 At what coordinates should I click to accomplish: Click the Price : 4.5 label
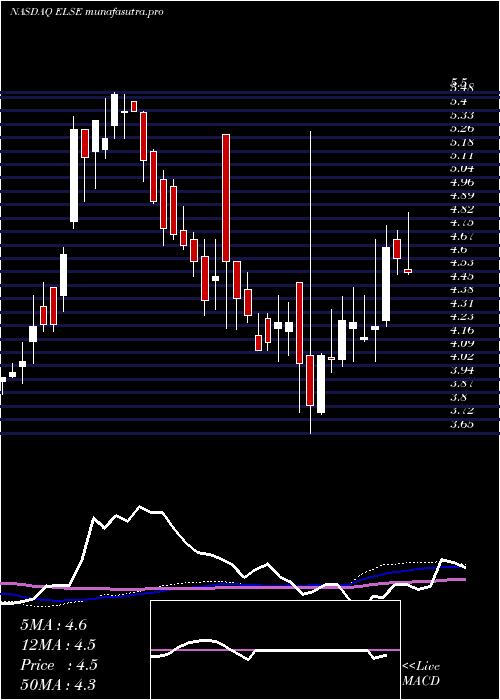pos(59,665)
